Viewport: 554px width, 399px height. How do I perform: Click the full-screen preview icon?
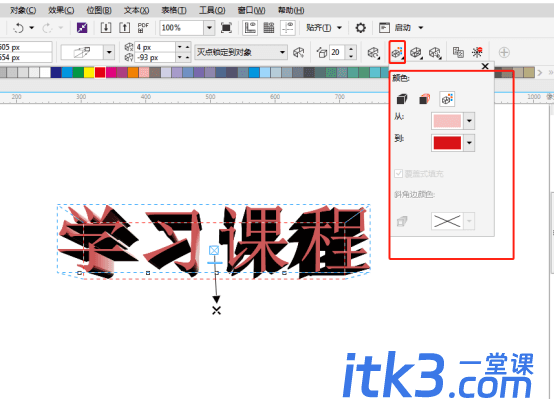point(226,28)
